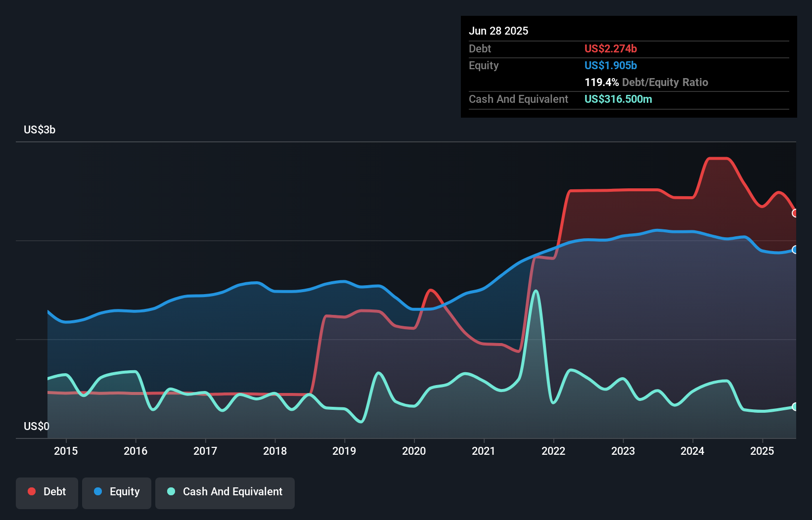
Task: Click the US$1.905b Equity link
Action: [x=610, y=65]
